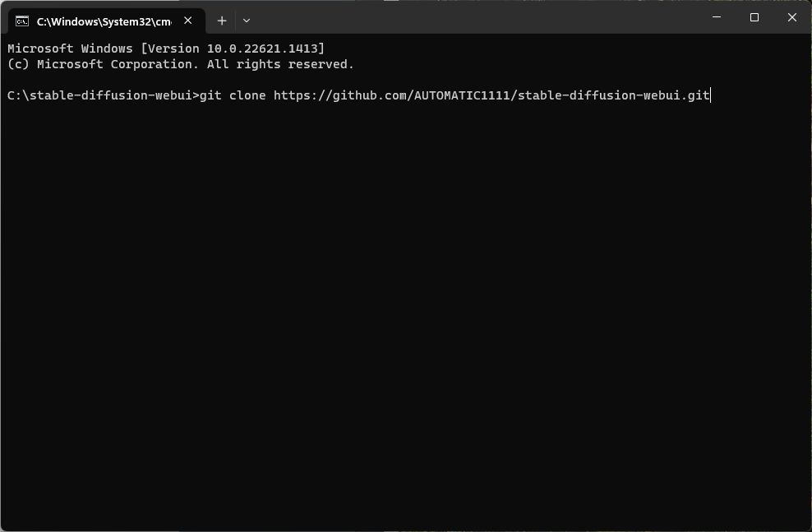
Task: Minimize the terminal window
Action: pyautogui.click(x=717, y=17)
